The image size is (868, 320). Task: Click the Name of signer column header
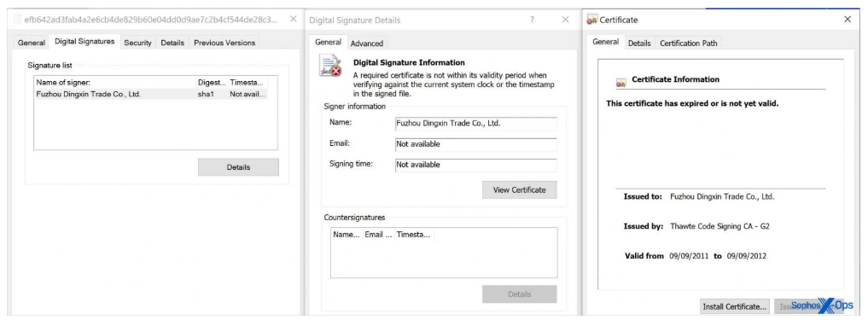pos(115,83)
